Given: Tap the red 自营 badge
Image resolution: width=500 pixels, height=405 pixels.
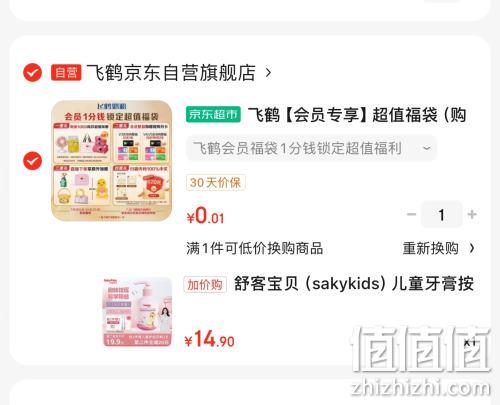Looking at the screenshot, I should pyautogui.click(x=66, y=72).
